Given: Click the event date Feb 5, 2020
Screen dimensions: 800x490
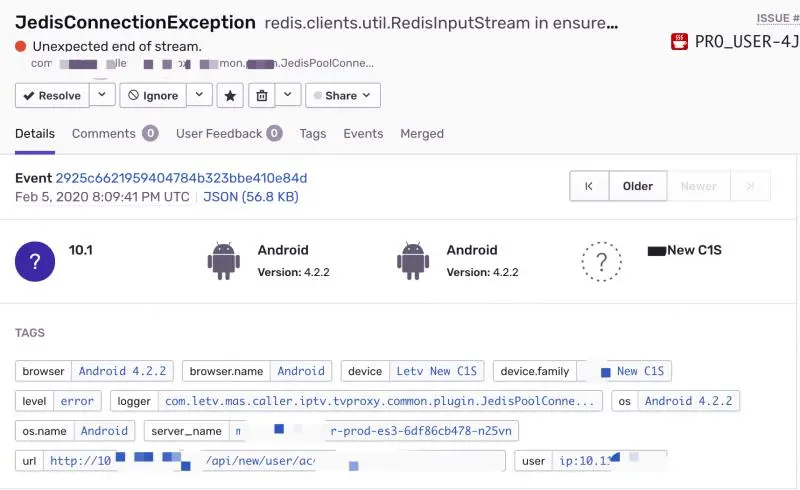Looking at the screenshot, I should point(102,197).
